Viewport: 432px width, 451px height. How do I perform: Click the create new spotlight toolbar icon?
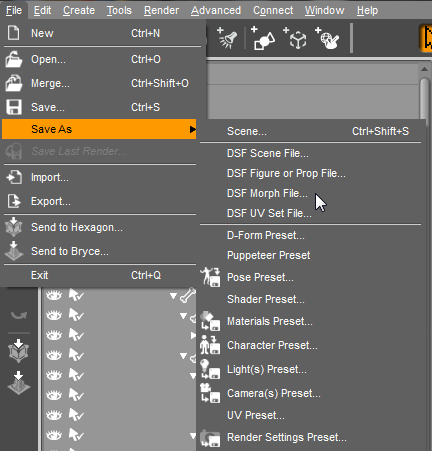tap(227, 38)
